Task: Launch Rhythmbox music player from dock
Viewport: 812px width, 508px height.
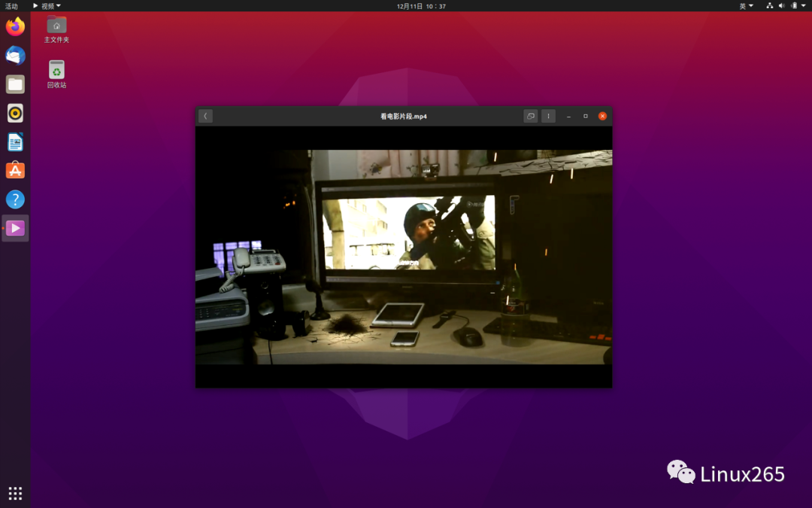Action: pos(15,113)
